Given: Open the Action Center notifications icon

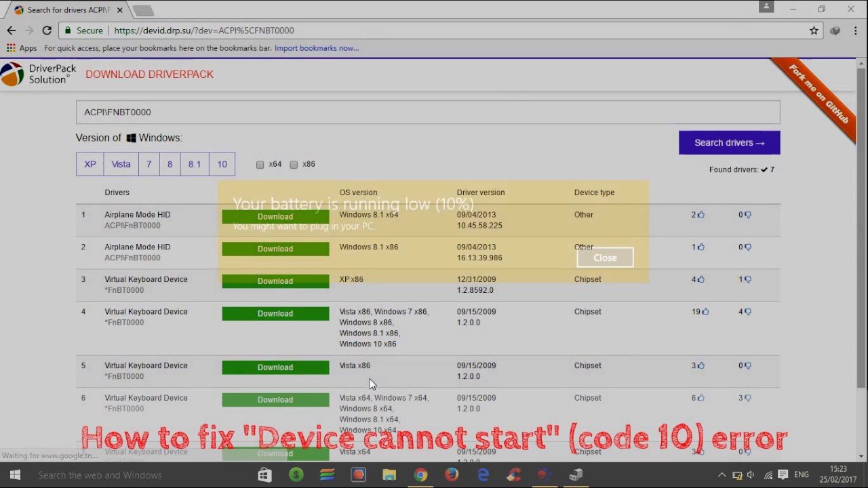Looking at the screenshot, I should (783, 475).
